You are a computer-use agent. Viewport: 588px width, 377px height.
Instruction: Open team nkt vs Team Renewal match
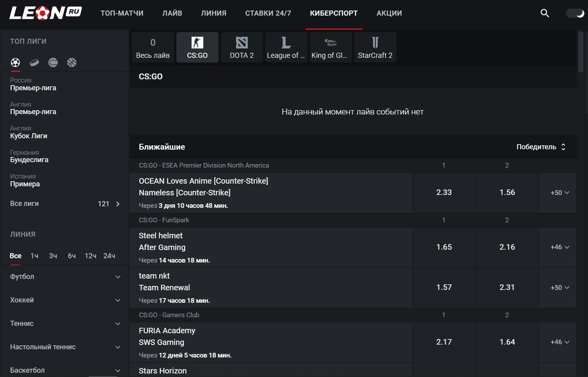[271, 288]
